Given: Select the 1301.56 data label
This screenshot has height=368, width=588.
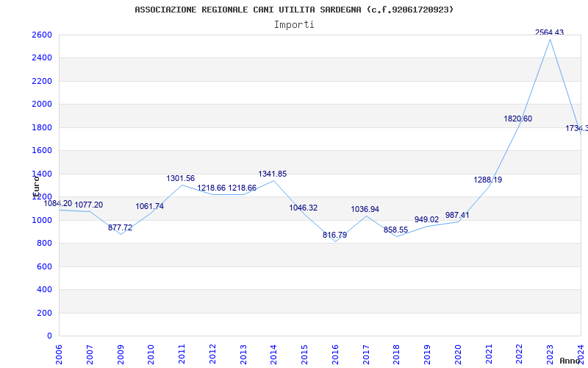Looking at the screenshot, I should click(180, 179).
